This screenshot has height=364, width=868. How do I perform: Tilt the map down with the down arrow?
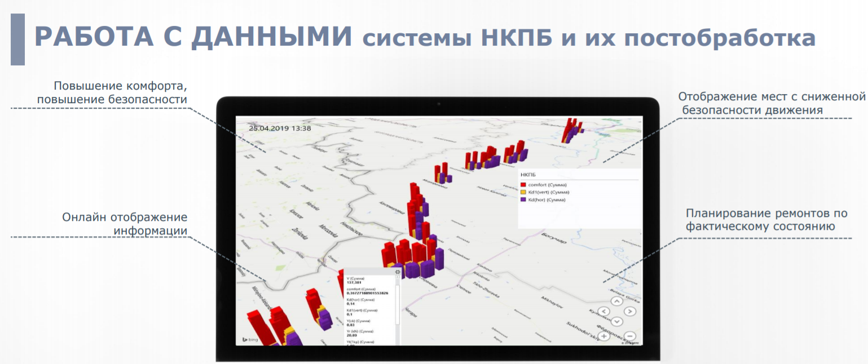pyautogui.click(x=616, y=321)
